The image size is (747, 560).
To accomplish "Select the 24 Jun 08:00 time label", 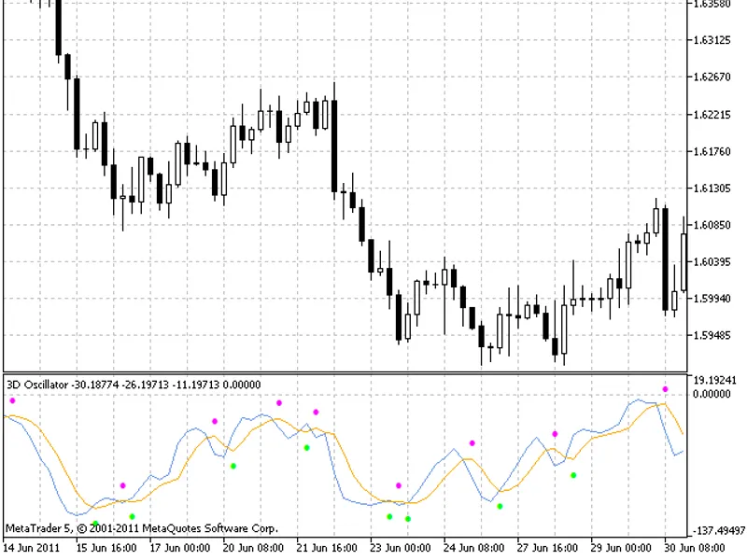I will point(473,548).
